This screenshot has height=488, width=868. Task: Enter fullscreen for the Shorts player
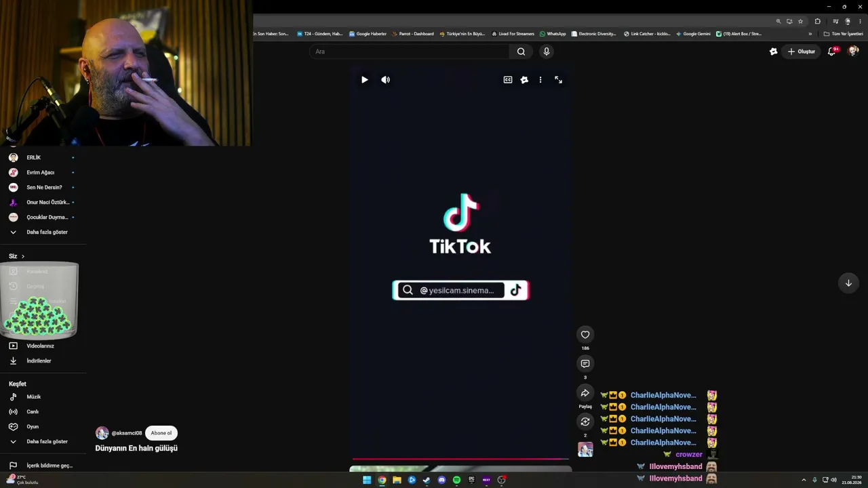pyautogui.click(x=559, y=80)
